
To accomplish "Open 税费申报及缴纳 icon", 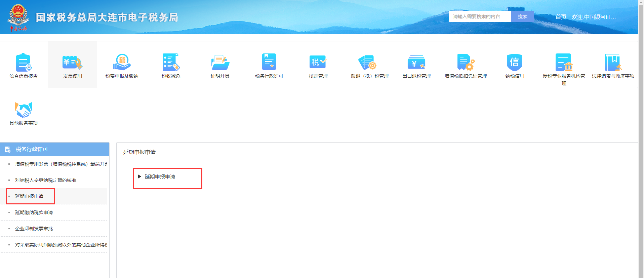I will (122, 63).
